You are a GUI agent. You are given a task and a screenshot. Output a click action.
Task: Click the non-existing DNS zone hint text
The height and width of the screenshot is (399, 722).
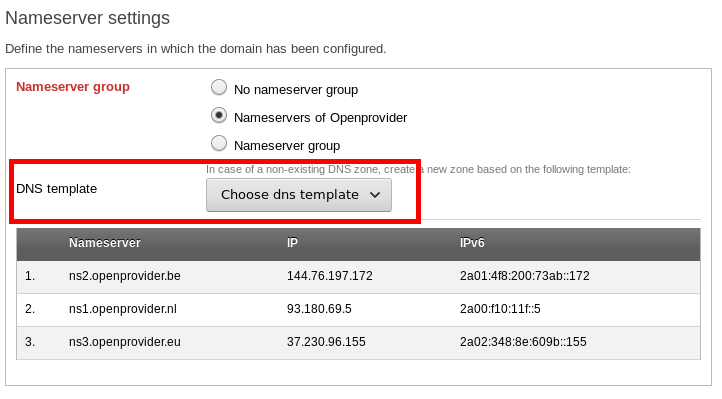point(418,169)
